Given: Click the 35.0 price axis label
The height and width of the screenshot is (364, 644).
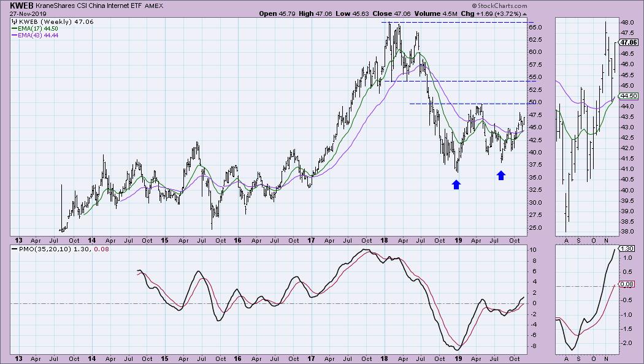Looking at the screenshot, I should [535, 178].
